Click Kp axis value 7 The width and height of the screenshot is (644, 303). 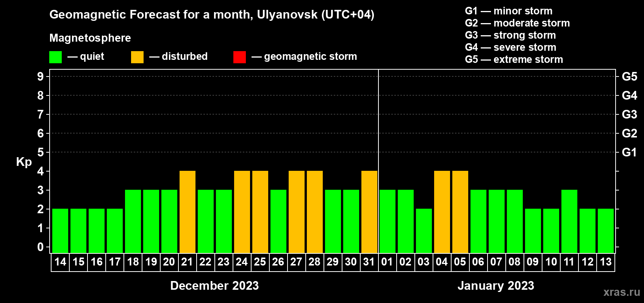click(x=41, y=114)
